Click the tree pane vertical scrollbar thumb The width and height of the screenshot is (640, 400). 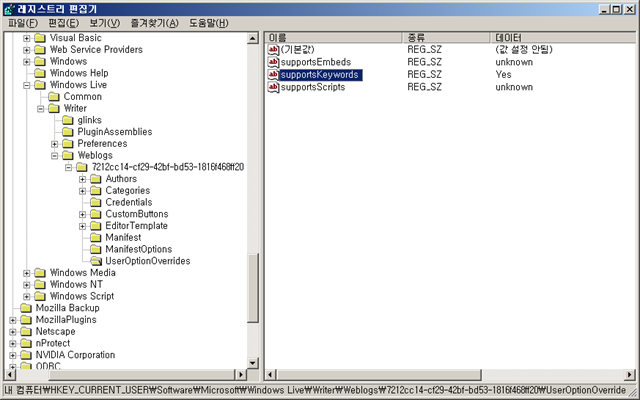[253, 288]
